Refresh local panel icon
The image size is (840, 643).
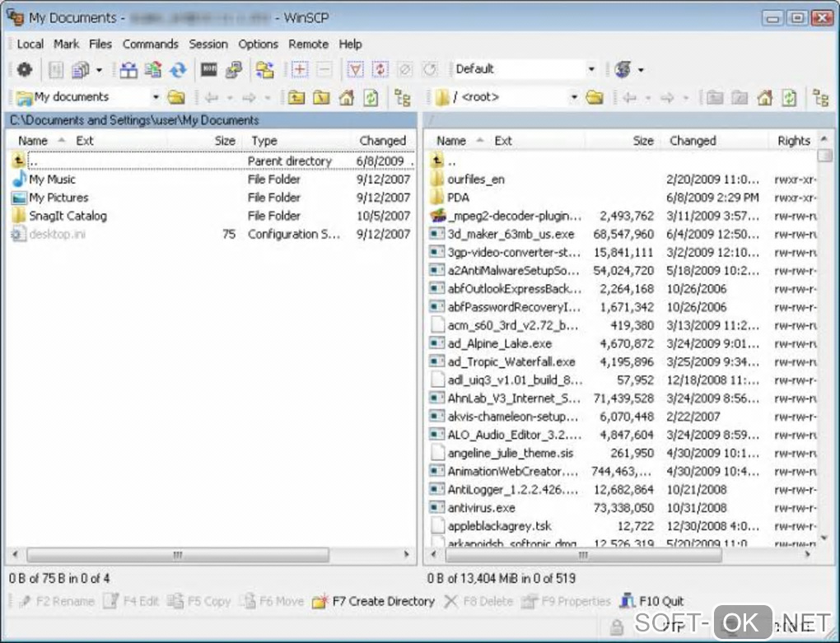371,97
